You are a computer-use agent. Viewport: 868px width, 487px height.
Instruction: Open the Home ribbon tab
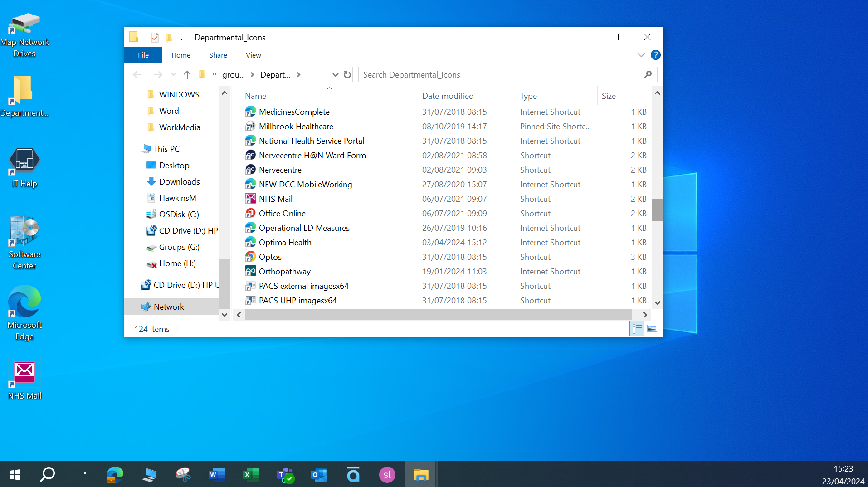coord(181,55)
